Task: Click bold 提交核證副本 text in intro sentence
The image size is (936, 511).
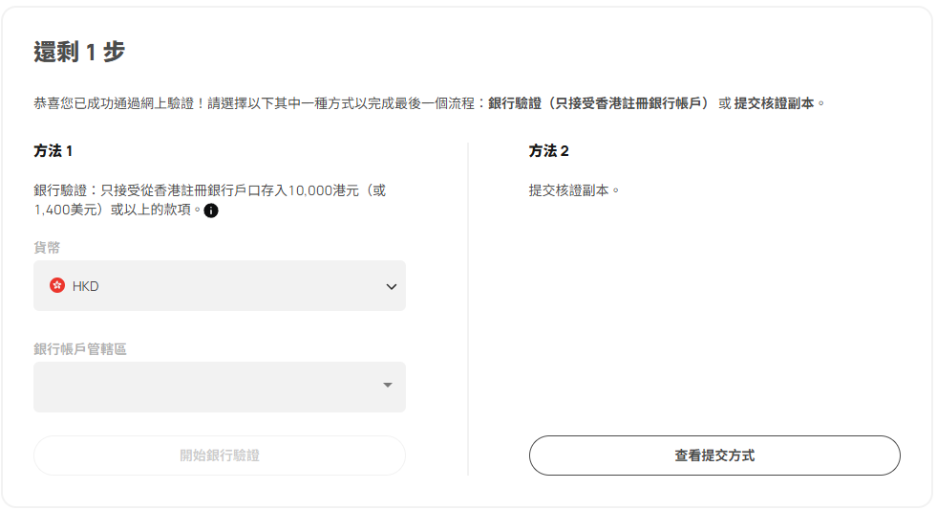Action: [x=775, y=103]
